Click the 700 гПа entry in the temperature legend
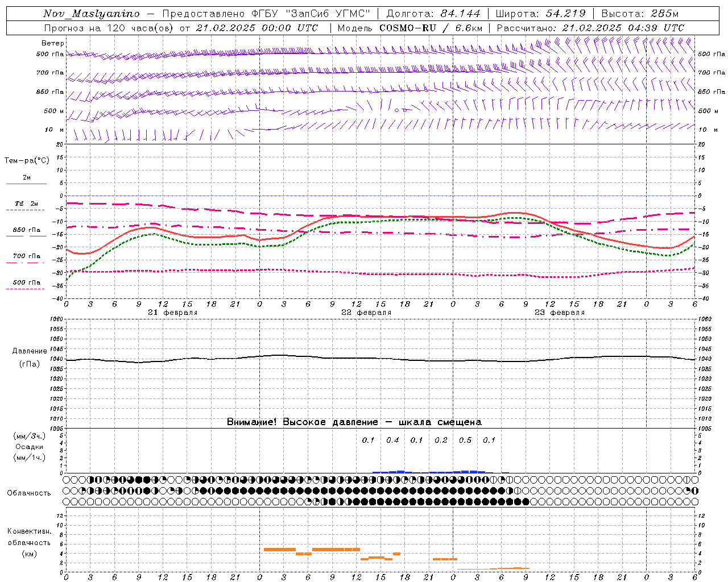 point(27,256)
